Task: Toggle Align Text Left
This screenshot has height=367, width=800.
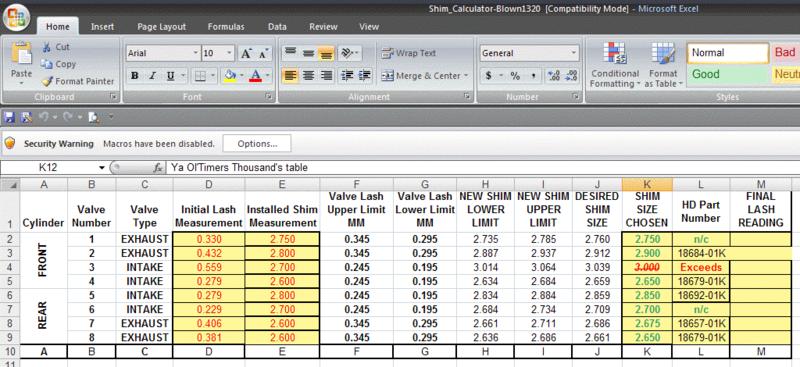Action: pyautogui.click(x=290, y=76)
